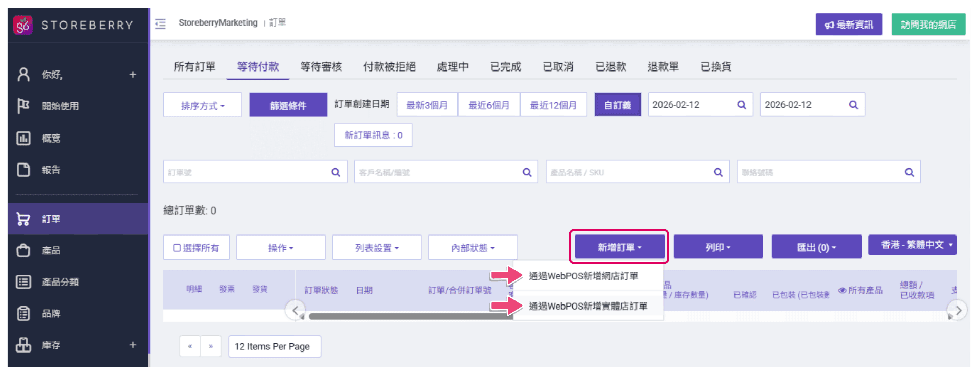Select 通過WebPOS新增實體店訂單 menu option

click(x=588, y=306)
